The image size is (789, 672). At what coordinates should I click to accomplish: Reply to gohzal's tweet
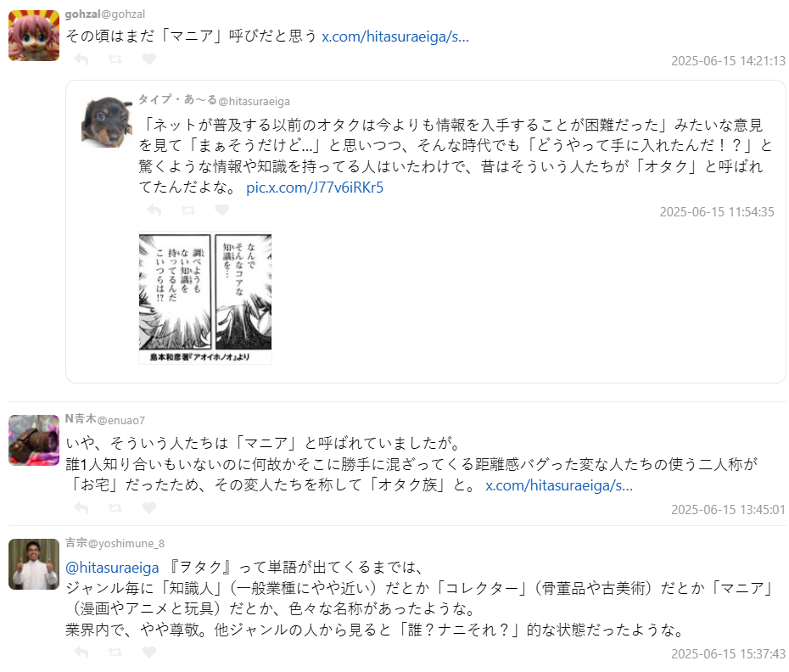click(81, 59)
